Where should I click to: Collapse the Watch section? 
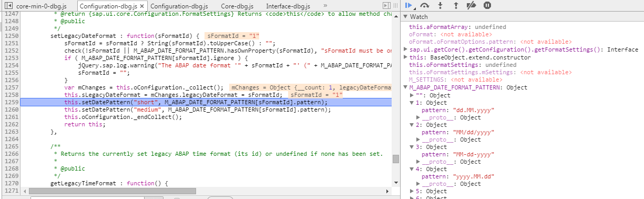click(419, 17)
